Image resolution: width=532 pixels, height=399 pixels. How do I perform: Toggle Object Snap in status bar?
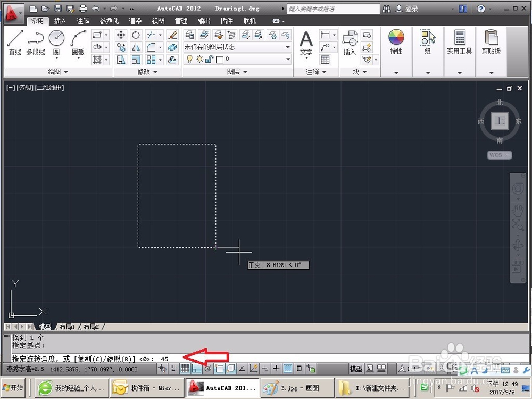[219, 369]
